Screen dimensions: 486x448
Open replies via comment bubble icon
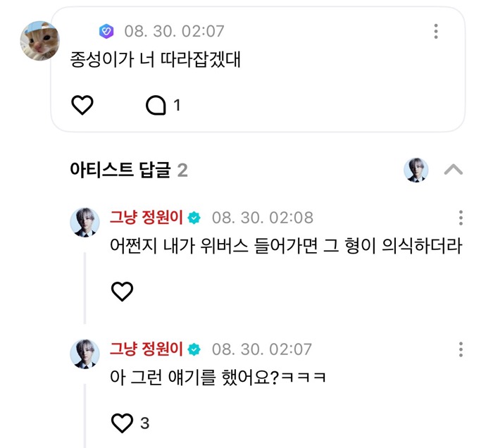[155, 106]
